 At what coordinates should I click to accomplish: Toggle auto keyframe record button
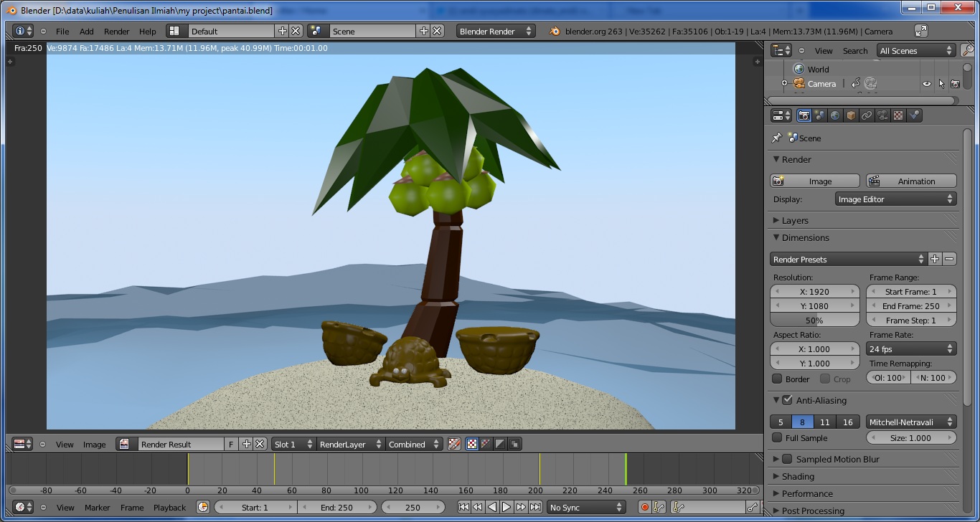point(645,507)
